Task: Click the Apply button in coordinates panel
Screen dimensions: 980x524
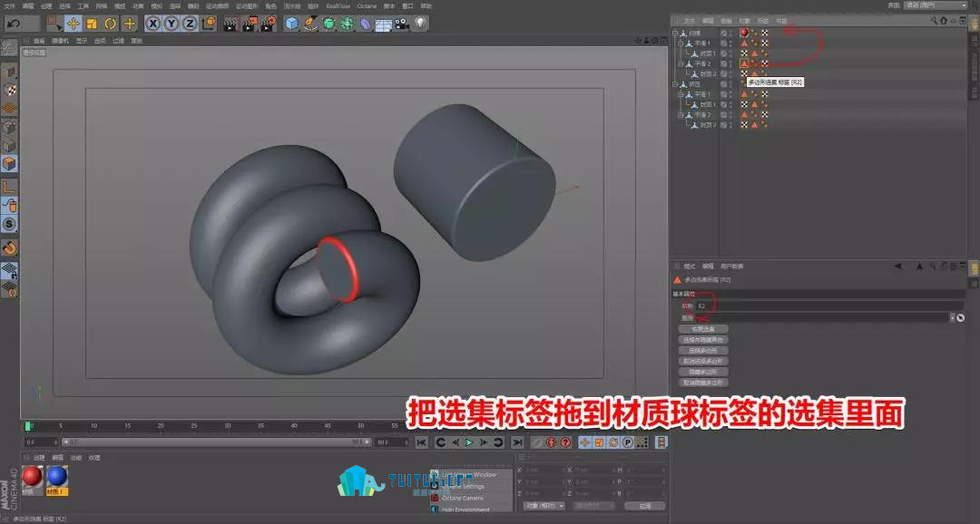Action: [644, 506]
